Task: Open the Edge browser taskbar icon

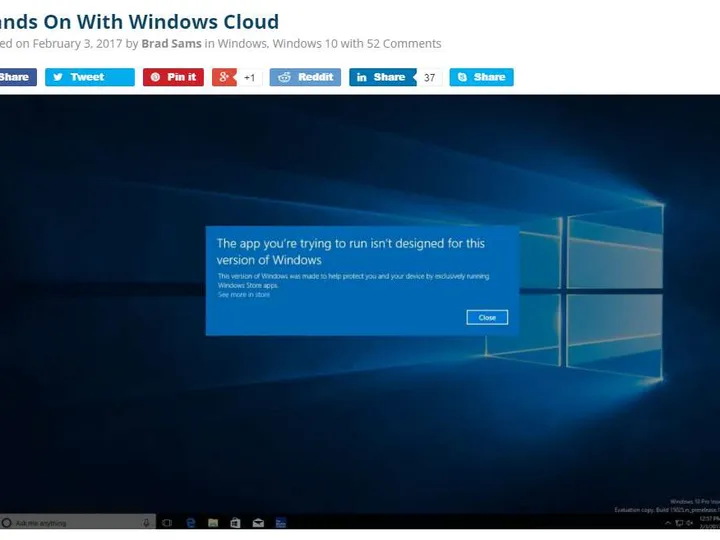Action: click(x=190, y=523)
